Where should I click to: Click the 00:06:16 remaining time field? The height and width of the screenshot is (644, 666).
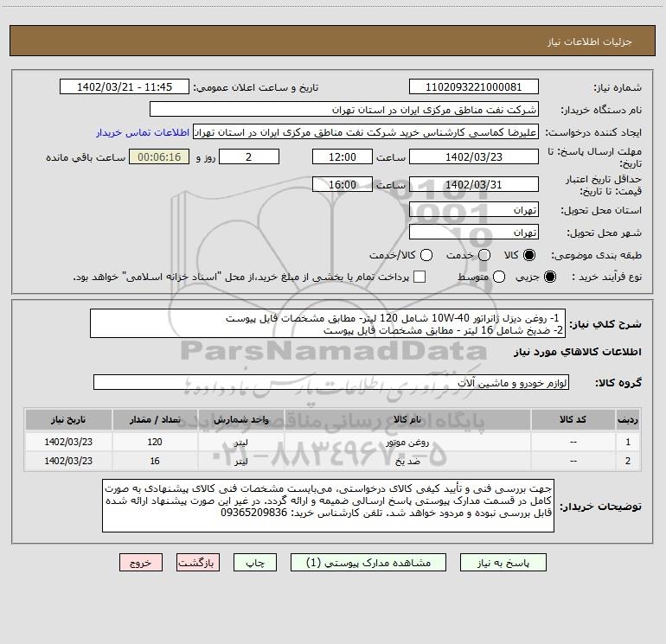(x=159, y=156)
